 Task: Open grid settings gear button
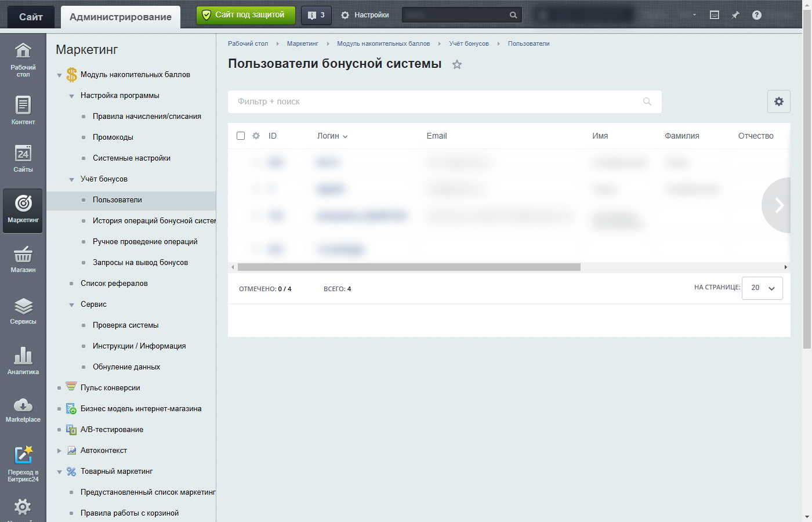click(x=779, y=101)
